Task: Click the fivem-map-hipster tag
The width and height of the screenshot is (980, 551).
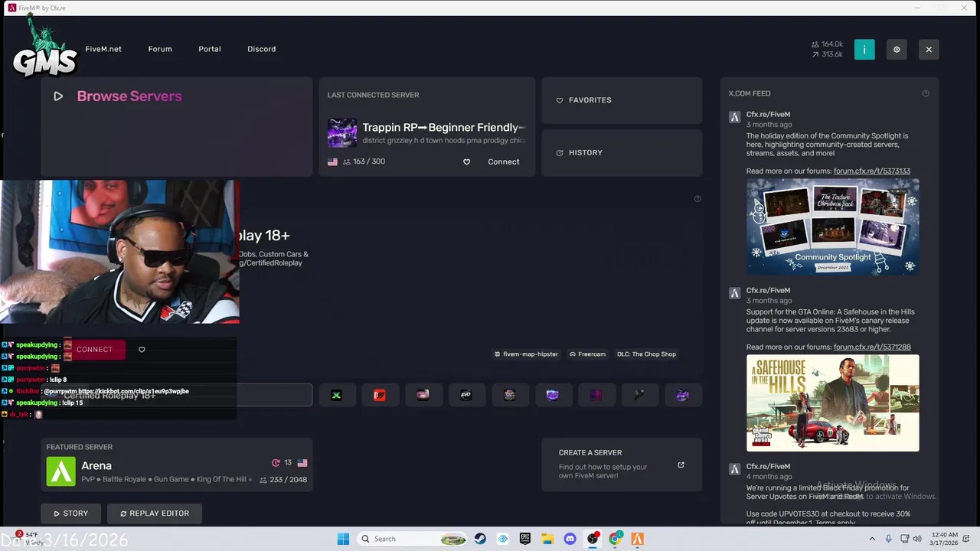Action: (x=527, y=354)
